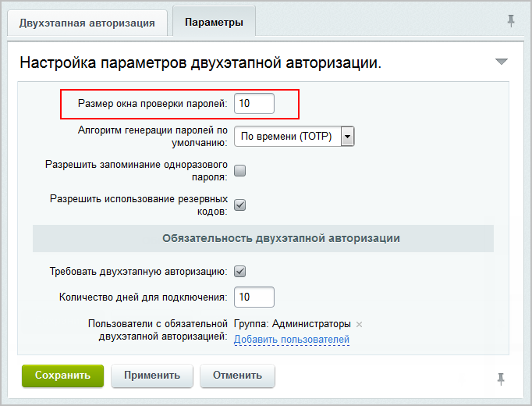Select the Параметры tab

coord(214,23)
